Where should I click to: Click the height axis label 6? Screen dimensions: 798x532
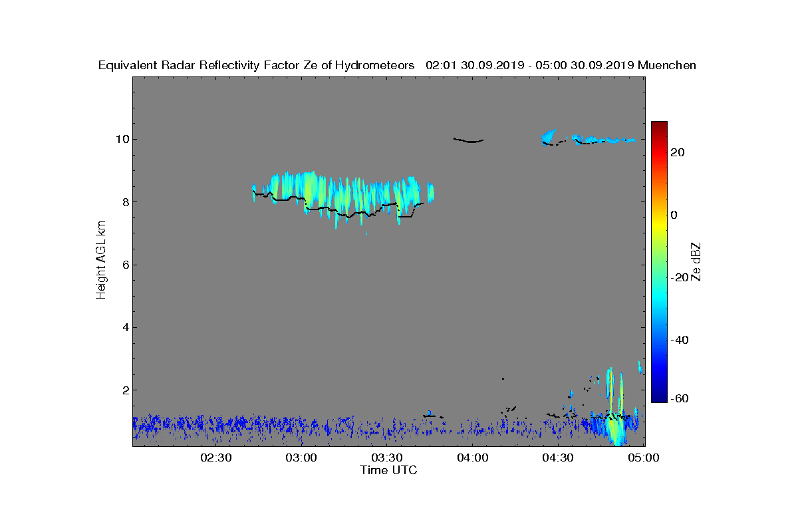coord(124,265)
